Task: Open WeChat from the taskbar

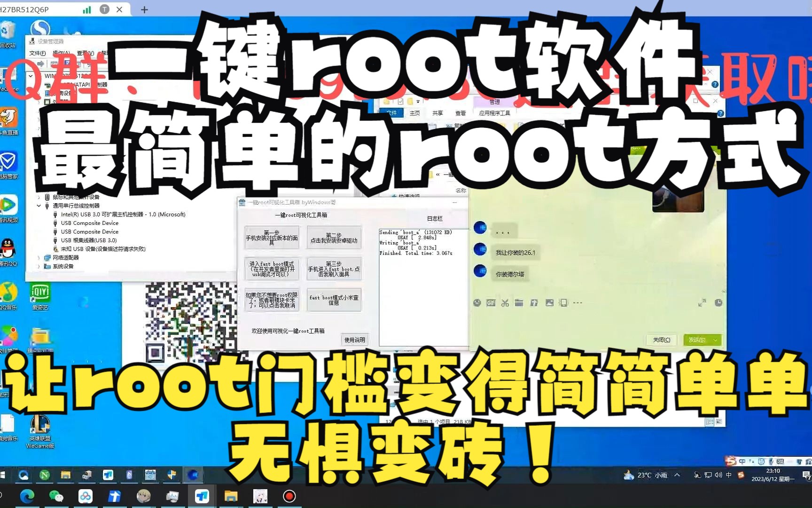Action: 56,496
